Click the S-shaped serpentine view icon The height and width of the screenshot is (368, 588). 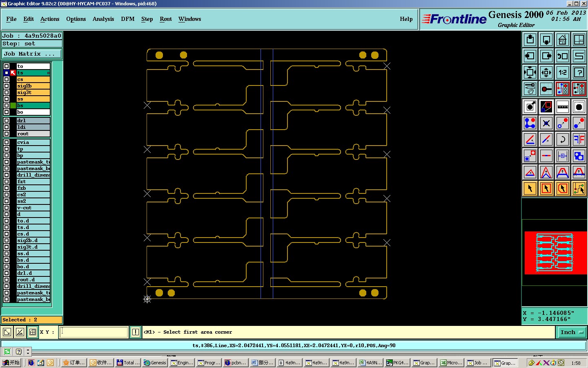tap(579, 56)
